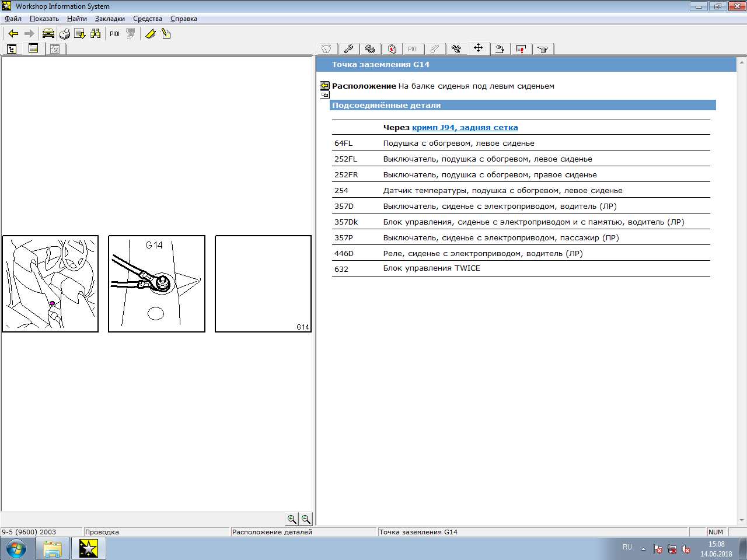Switch to tree structure view tab
The image size is (747, 560).
(12, 49)
